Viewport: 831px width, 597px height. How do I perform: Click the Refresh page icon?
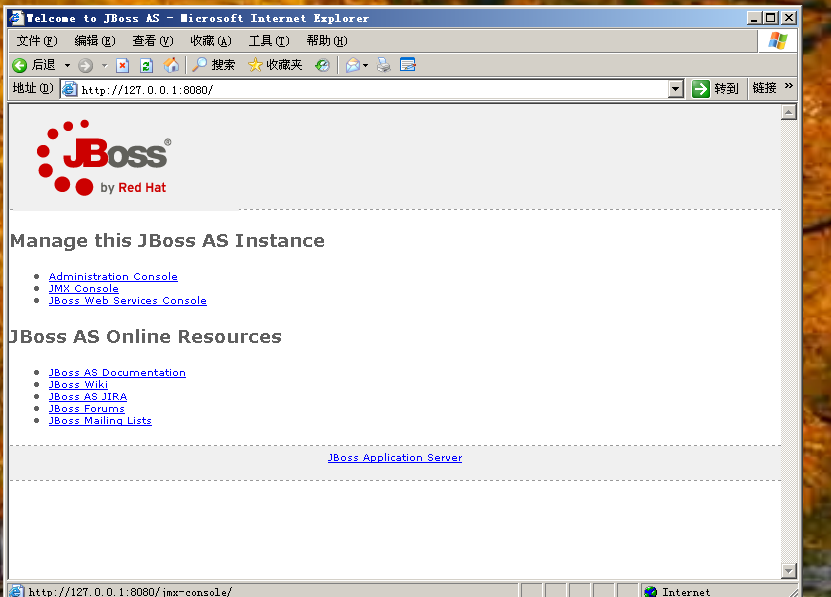point(146,65)
